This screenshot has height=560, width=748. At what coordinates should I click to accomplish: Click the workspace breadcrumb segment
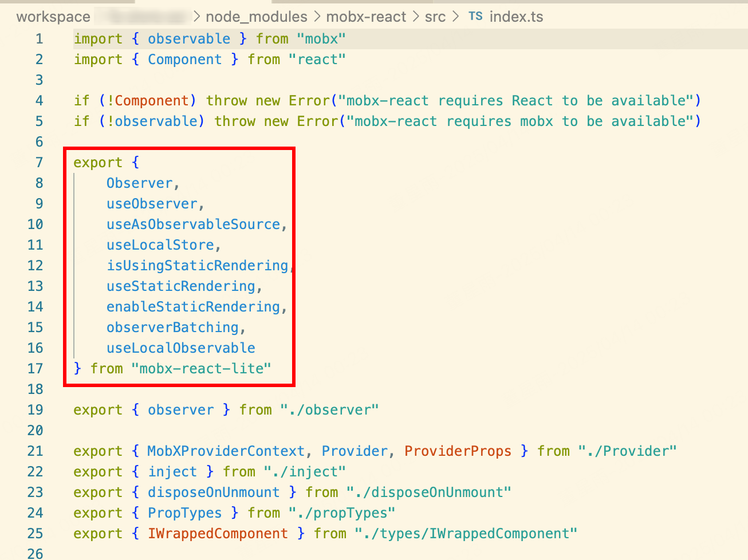(x=53, y=17)
